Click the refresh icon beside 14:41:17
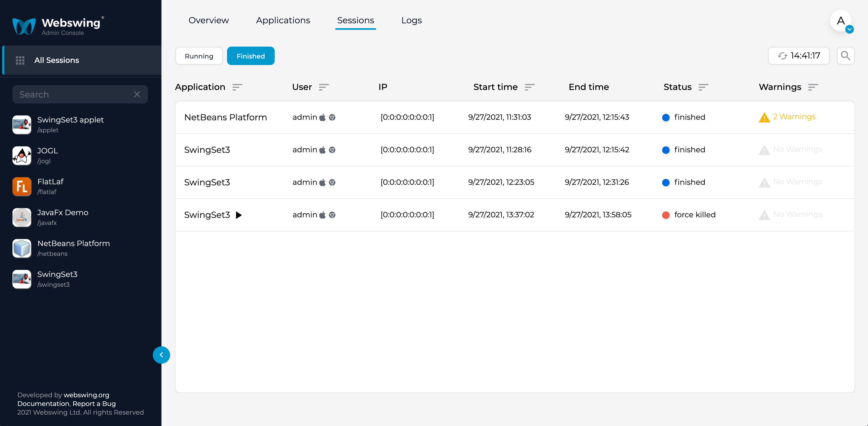Screen dimensions: 868x426 [x=782, y=56]
